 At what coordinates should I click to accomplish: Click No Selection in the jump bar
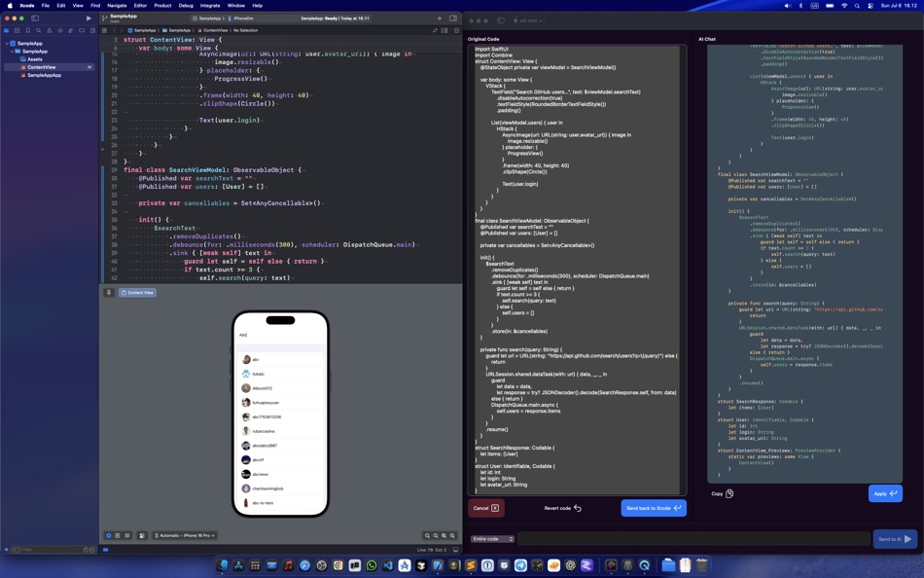coord(245,30)
